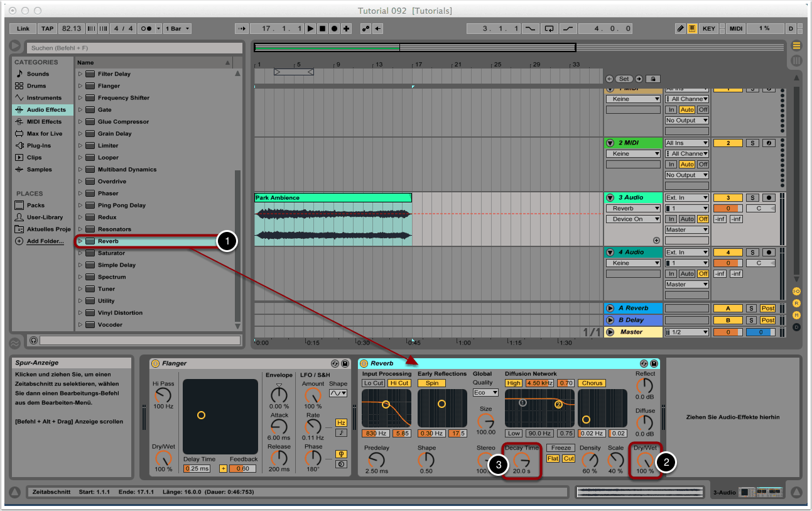
Task: Click the TAP tempo button
Action: pyautogui.click(x=47, y=29)
